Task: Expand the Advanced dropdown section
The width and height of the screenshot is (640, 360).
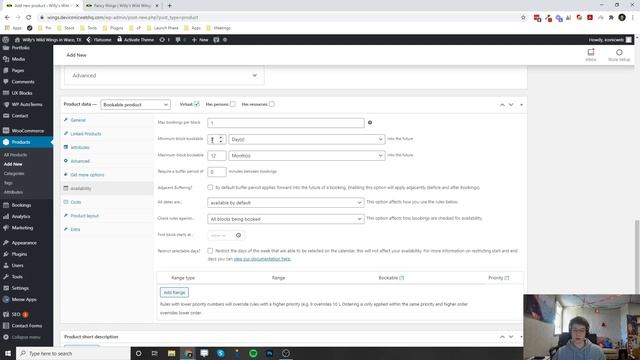Action: pos(164,76)
